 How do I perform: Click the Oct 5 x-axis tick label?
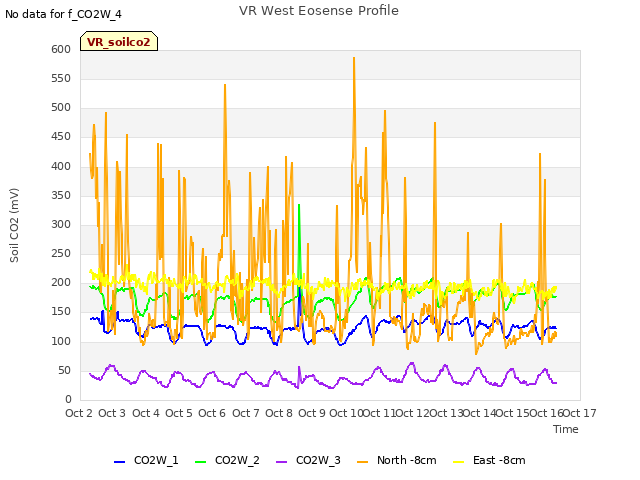[x=179, y=413]
